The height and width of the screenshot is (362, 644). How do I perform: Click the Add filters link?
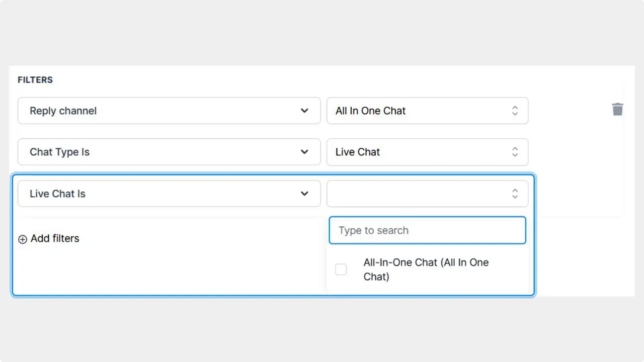[x=55, y=239]
